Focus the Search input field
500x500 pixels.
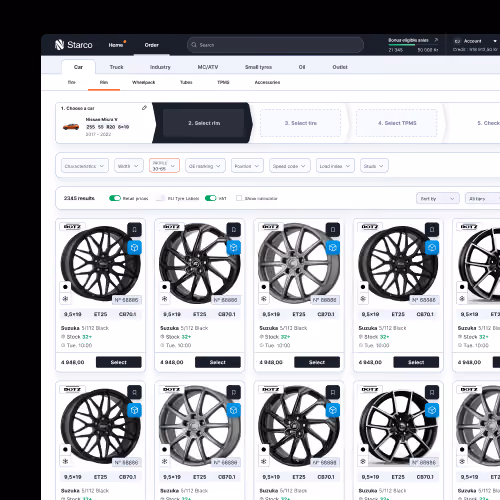275,45
